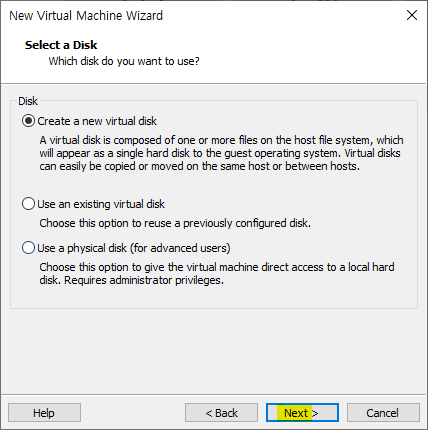The image size is (428, 430).
Task: Click the paragraph describing virtual disk files on the host
Action: (x=221, y=153)
